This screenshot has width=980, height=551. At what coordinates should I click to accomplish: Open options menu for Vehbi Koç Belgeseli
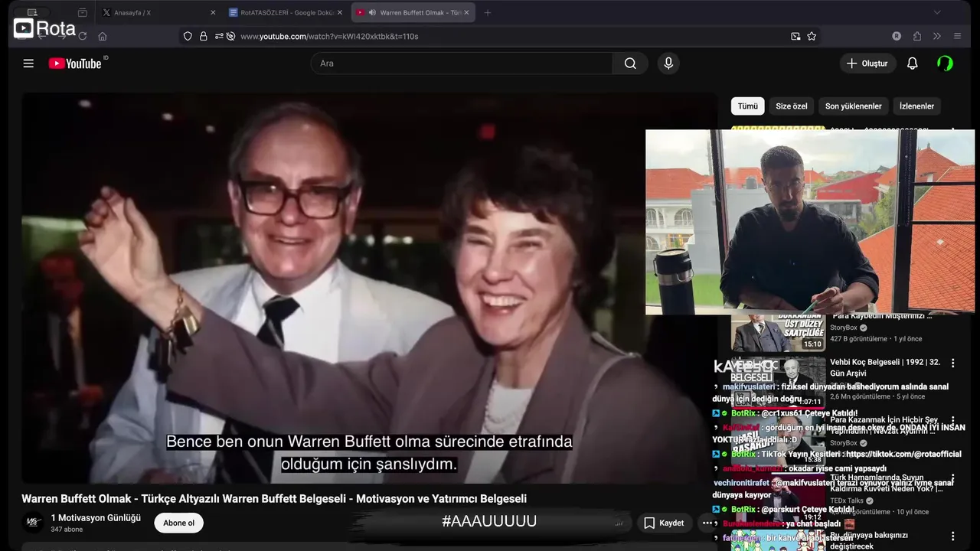pyautogui.click(x=953, y=363)
